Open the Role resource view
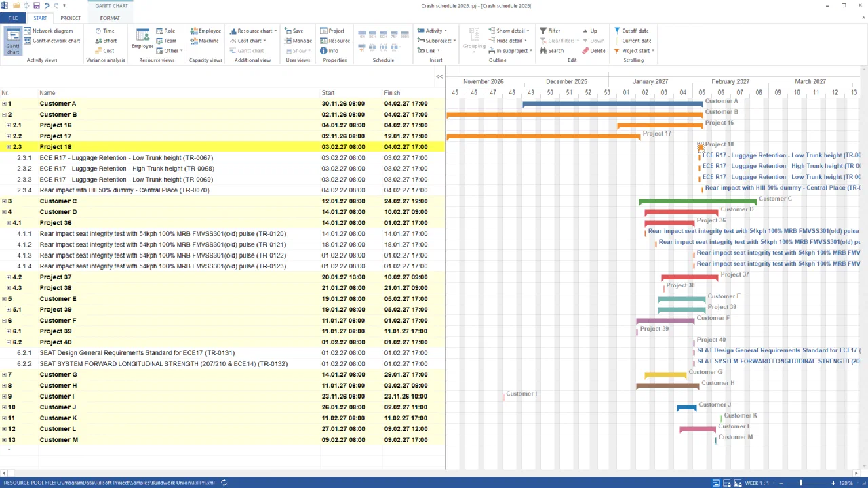The image size is (868, 488). click(165, 30)
